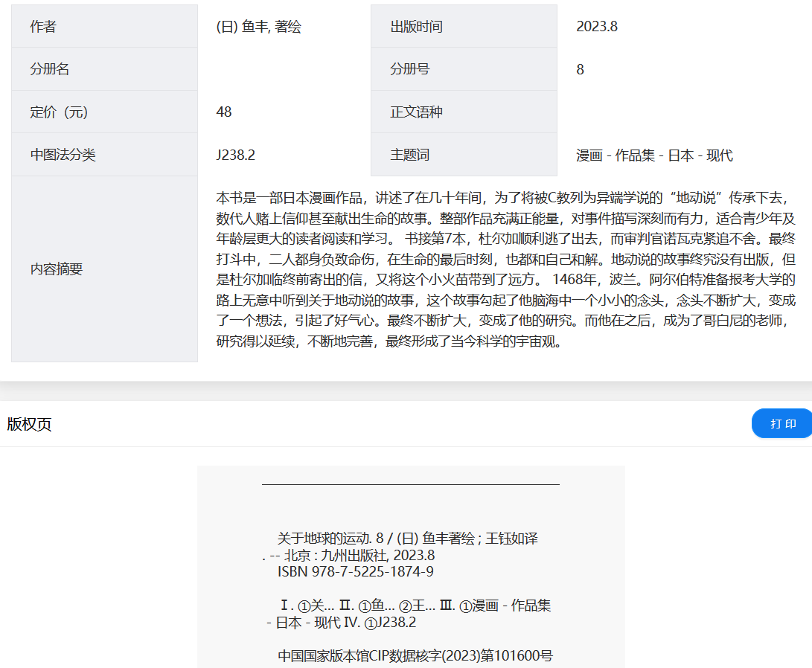Select the 分册名 label cell

(105, 69)
